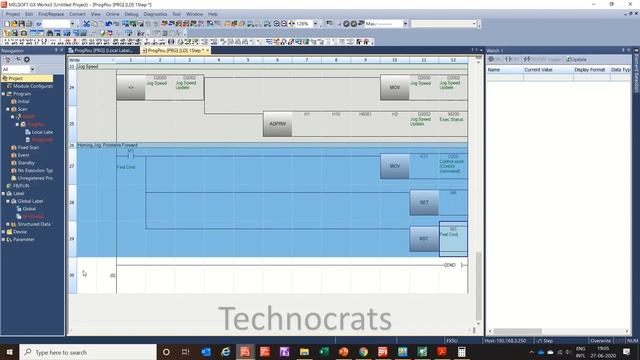Viewport: 640px width, 360px height.
Task: Open the Project menu
Action: pyautogui.click(x=13, y=14)
